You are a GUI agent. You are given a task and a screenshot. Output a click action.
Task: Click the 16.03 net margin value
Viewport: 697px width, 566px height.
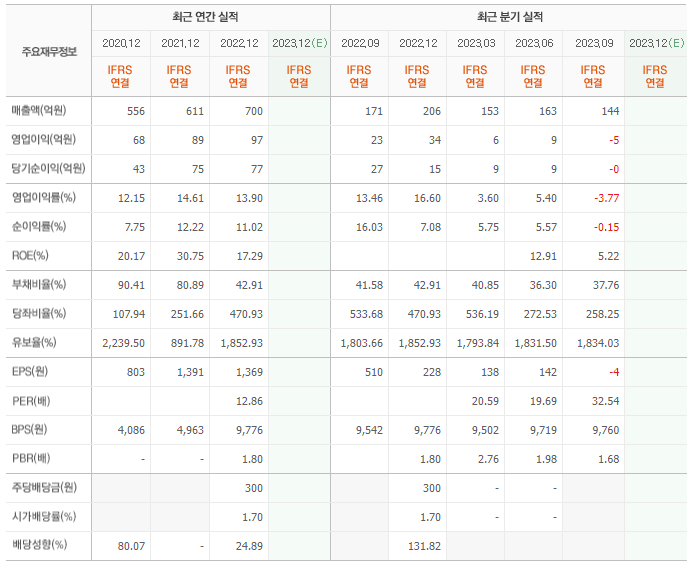click(x=369, y=227)
